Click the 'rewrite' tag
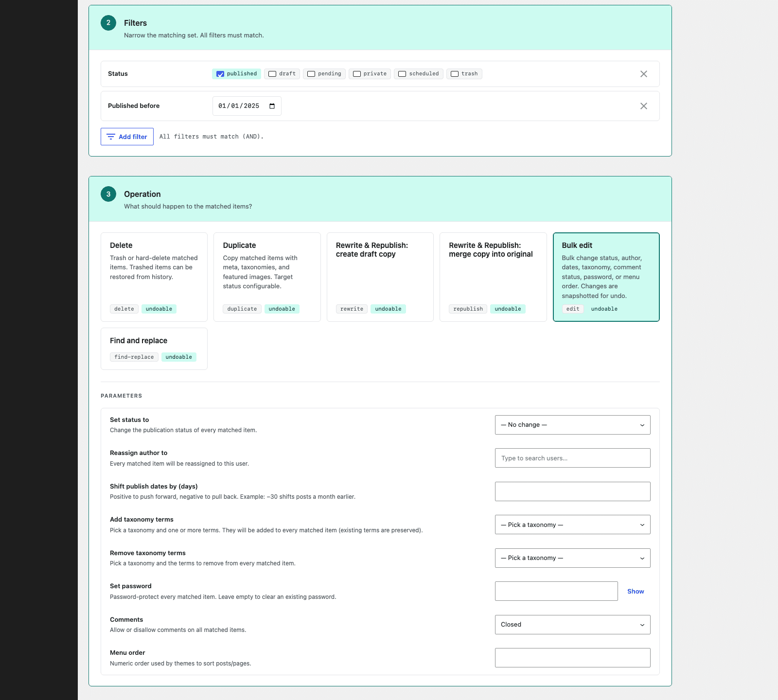778x700 pixels. click(352, 309)
